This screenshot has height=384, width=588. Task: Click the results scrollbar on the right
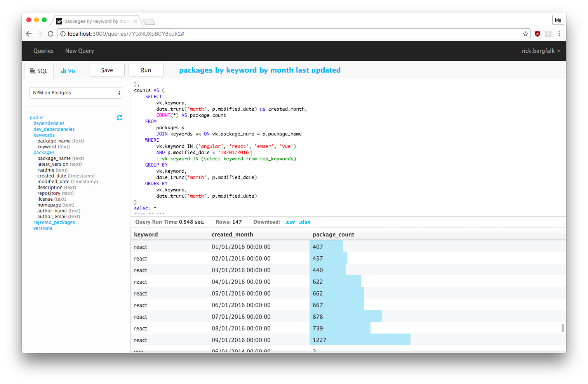[563, 328]
